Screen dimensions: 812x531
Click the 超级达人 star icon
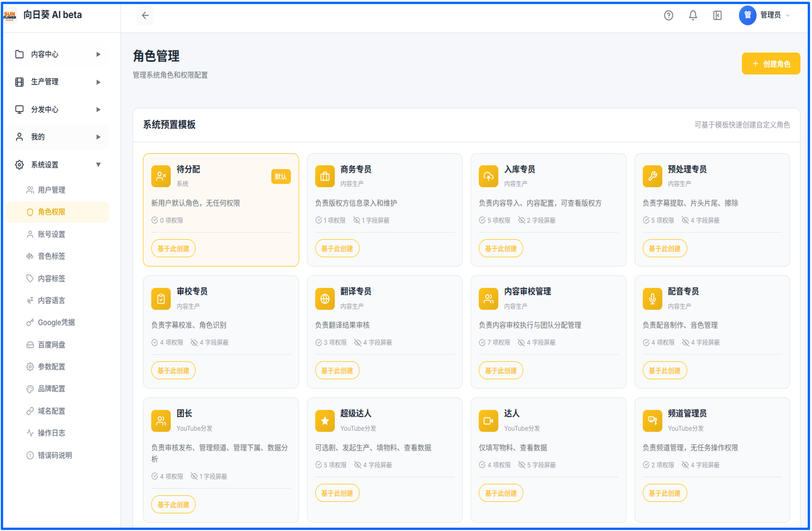pos(325,421)
